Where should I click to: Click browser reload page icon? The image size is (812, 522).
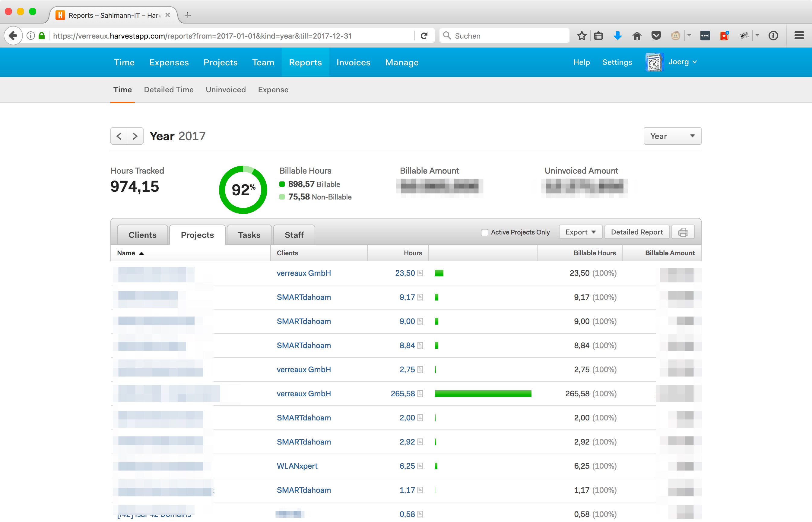click(424, 36)
